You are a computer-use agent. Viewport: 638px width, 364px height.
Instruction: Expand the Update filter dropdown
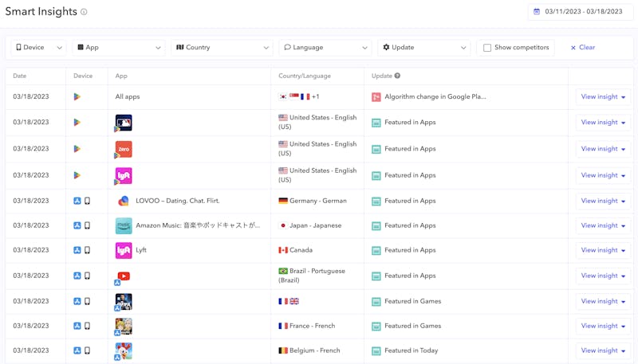click(x=423, y=48)
